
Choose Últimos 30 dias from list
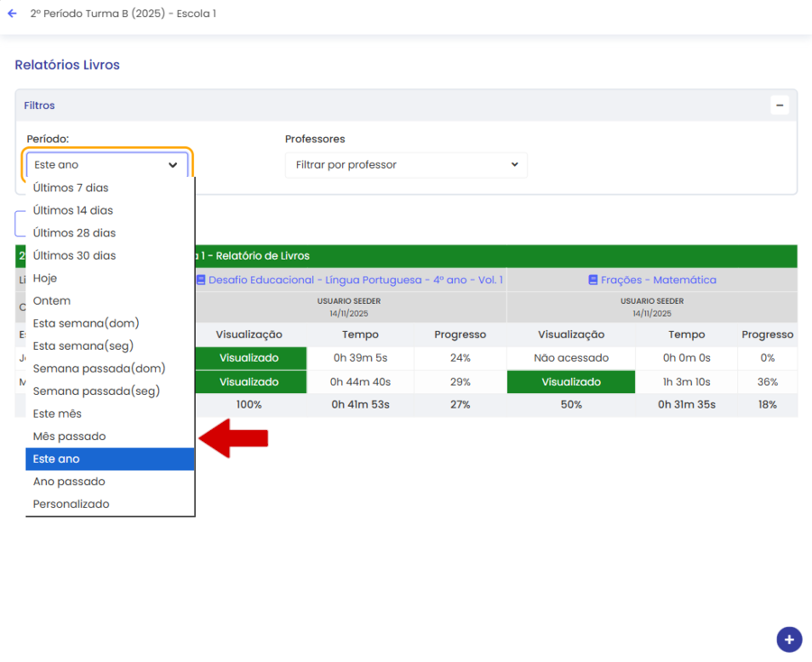tap(74, 255)
